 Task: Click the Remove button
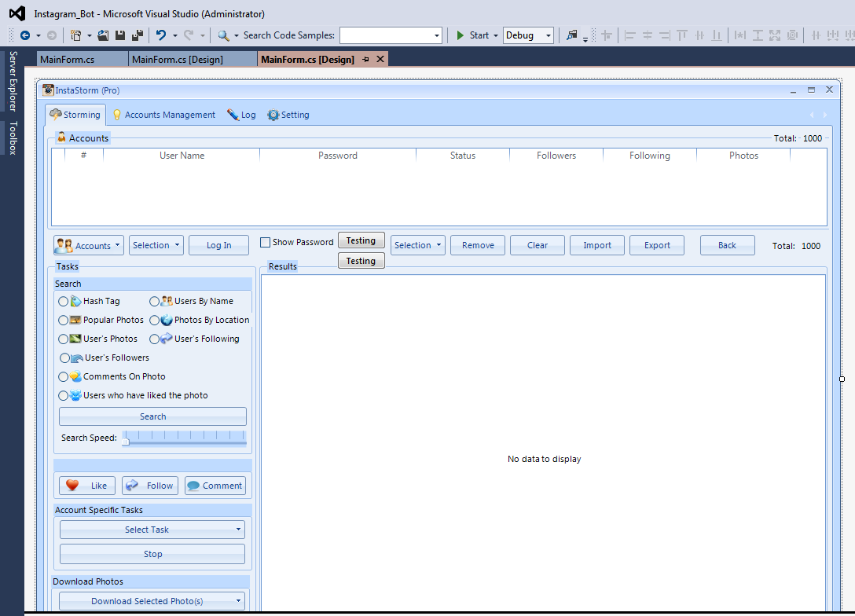click(x=478, y=245)
